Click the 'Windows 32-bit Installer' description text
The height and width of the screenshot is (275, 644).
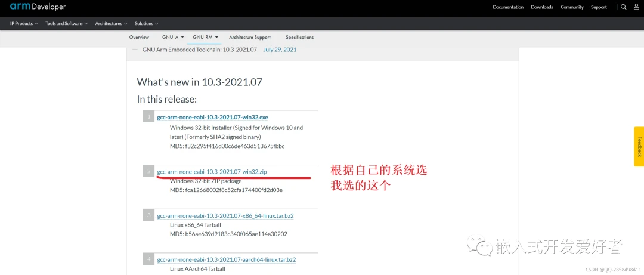[x=236, y=132]
